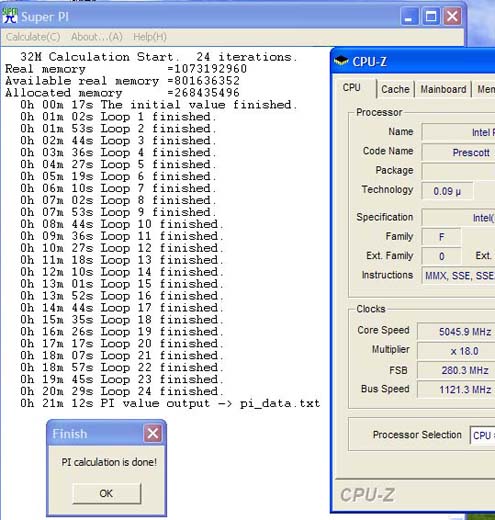Click 'PI calculation is done!' message
This screenshot has height=520, width=495.
(x=109, y=462)
